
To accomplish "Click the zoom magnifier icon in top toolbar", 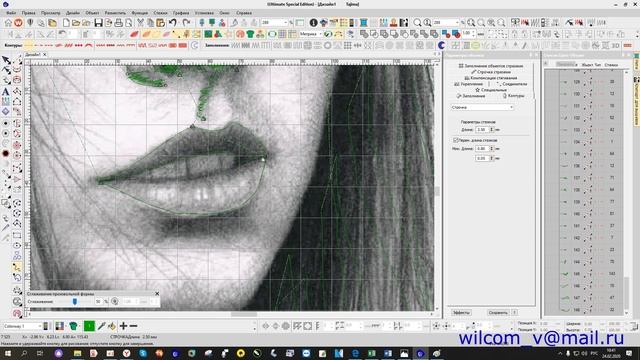I will (x=417, y=23).
